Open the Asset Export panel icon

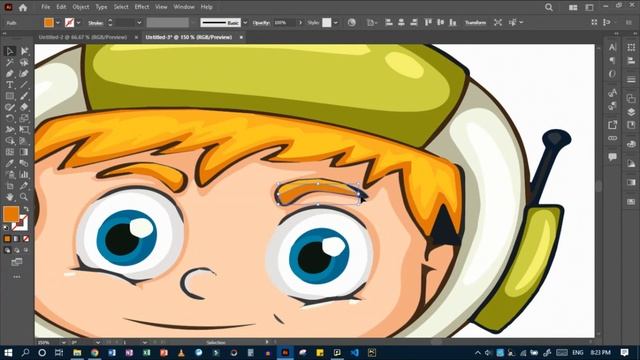pos(612,125)
